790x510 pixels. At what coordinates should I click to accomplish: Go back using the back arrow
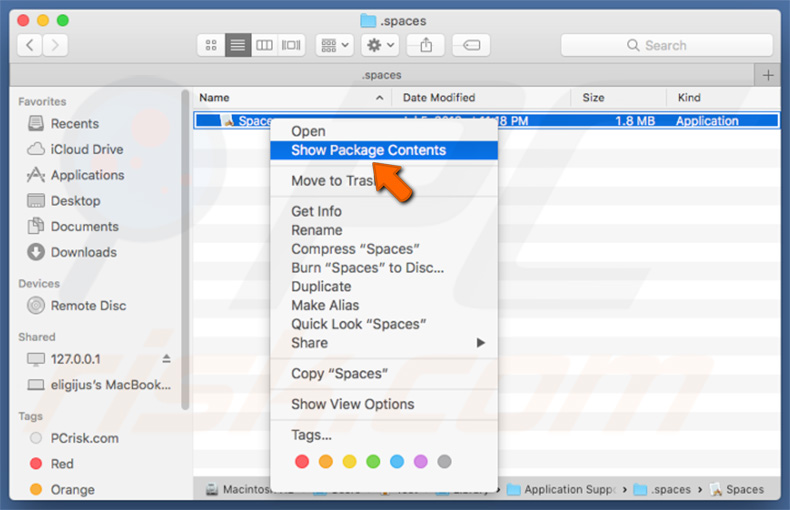click(x=30, y=45)
